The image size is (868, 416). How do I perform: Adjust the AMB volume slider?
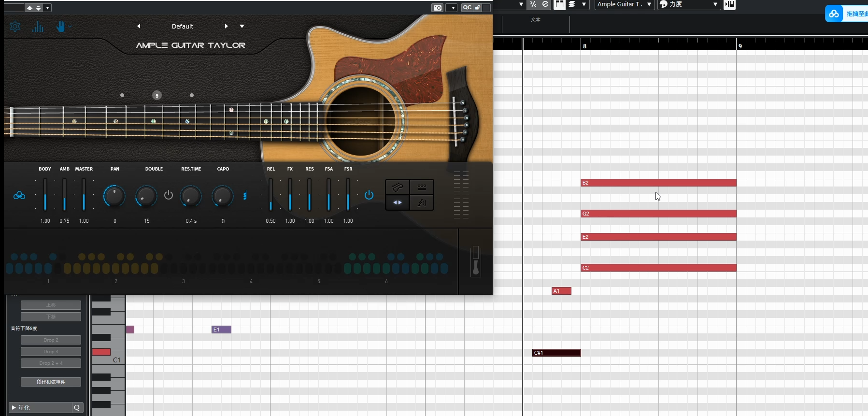[64, 194]
